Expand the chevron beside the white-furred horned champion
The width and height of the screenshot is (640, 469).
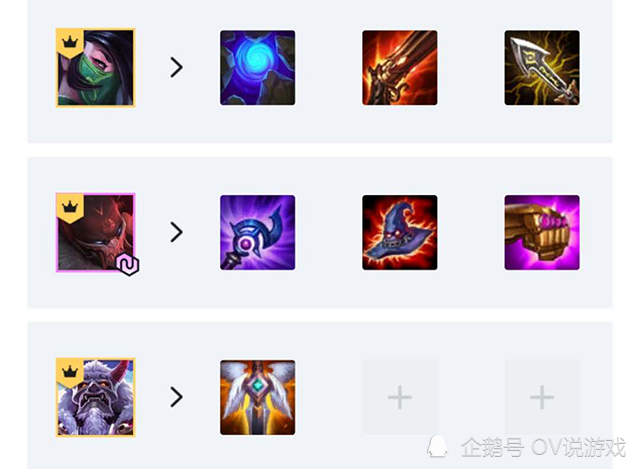click(x=176, y=397)
